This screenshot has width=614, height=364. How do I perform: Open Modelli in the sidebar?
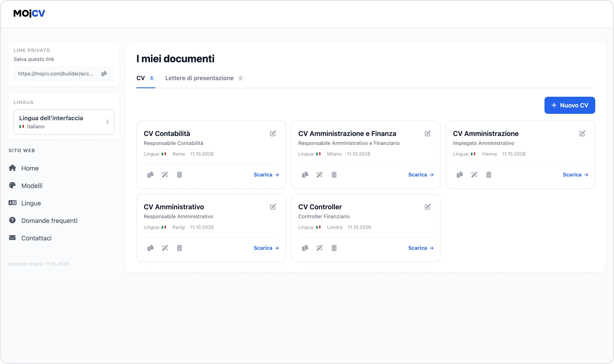point(26,186)
